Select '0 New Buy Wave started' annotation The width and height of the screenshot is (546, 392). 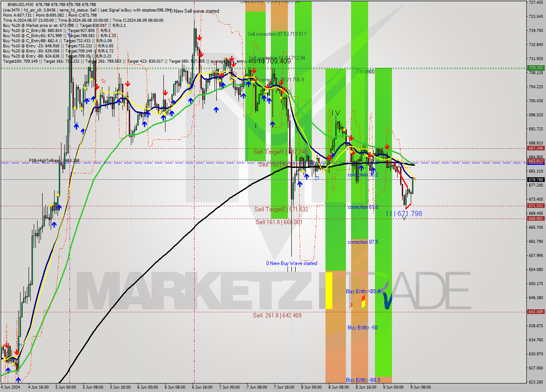292,263
